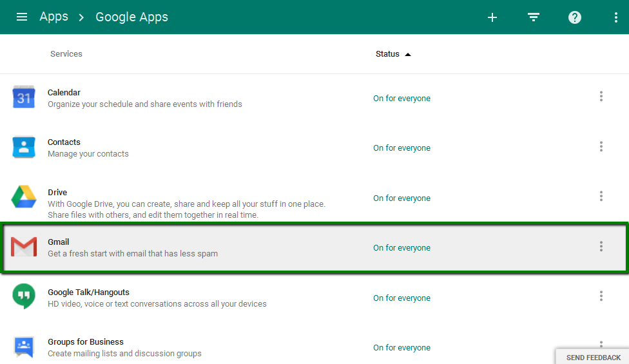Image resolution: width=629 pixels, height=364 pixels.
Task: Open Gmail service name
Action: pos(58,242)
